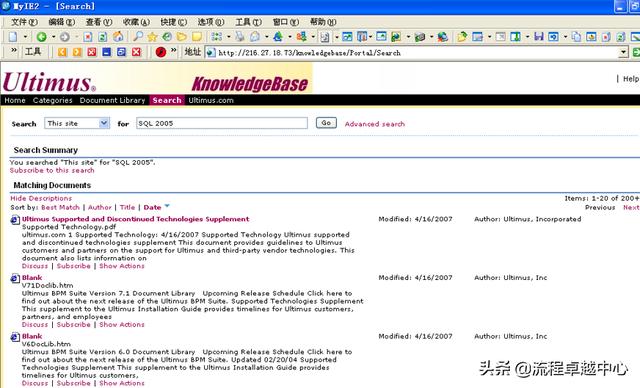640x388 pixels.
Task: Click the 工具 toolbar button
Action: click(x=33, y=51)
